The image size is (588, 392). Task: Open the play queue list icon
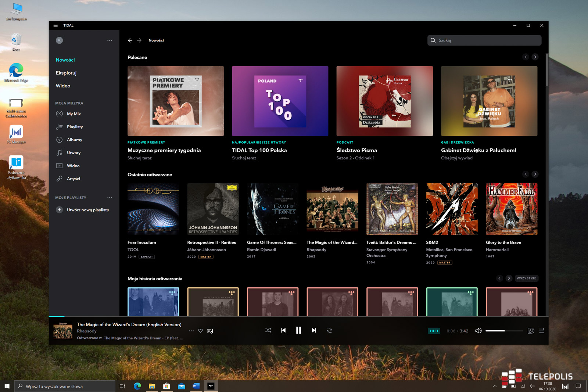[541, 331]
